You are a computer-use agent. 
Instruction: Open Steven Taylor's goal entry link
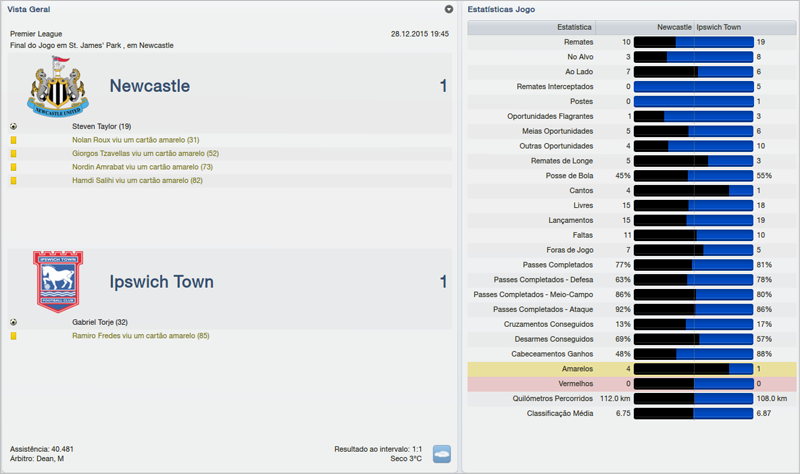coord(101,127)
